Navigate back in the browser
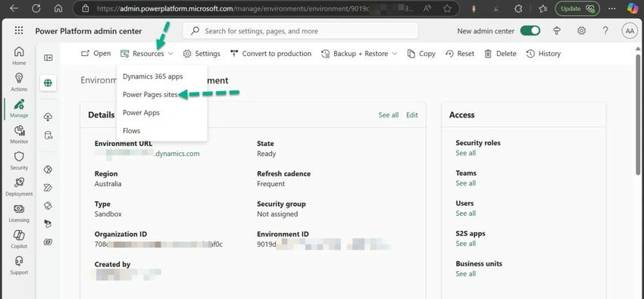The image size is (644, 299). click(14, 8)
